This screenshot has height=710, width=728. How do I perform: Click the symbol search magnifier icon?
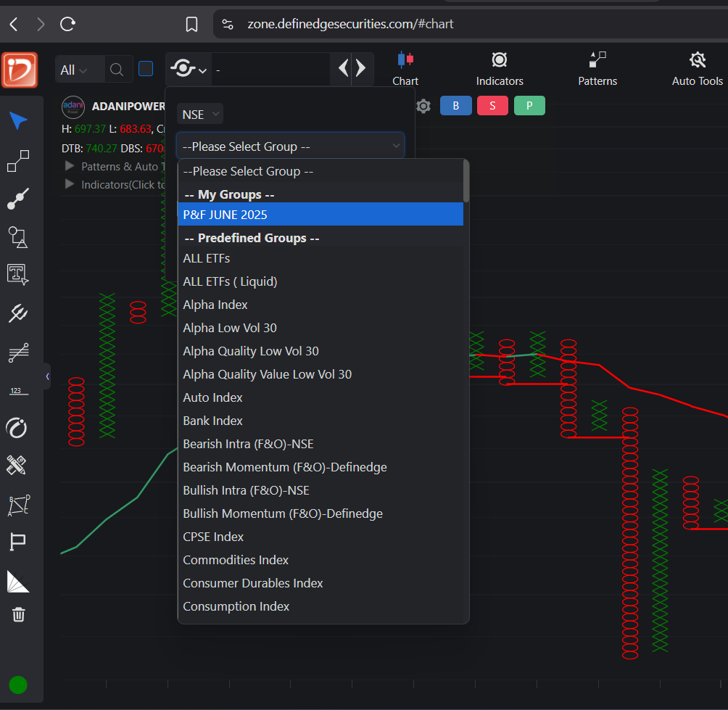coord(117,70)
